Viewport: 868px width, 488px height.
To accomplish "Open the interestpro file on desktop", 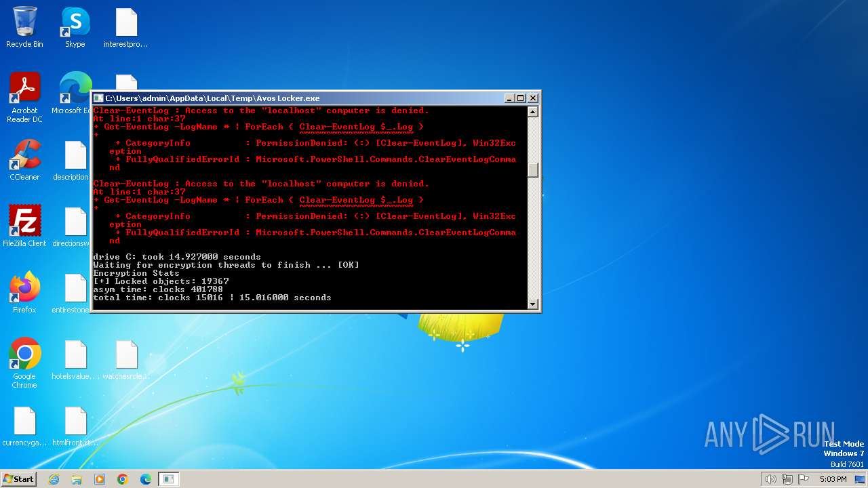I will click(126, 27).
